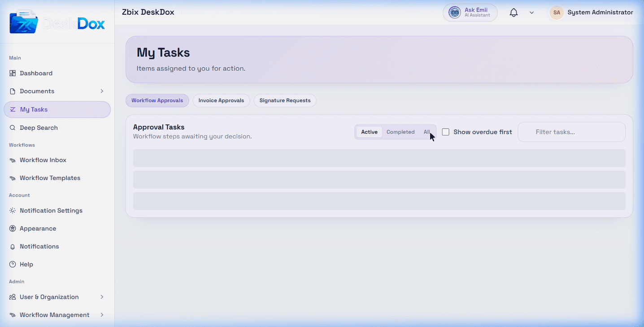Click the Ask Emii AI Assistant button
644x327 pixels.
(x=470, y=13)
